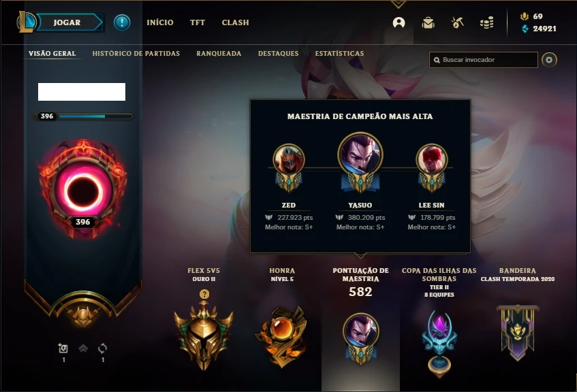Click the Flex 5v5 question mark icon
The height and width of the screenshot is (392, 577).
click(204, 294)
